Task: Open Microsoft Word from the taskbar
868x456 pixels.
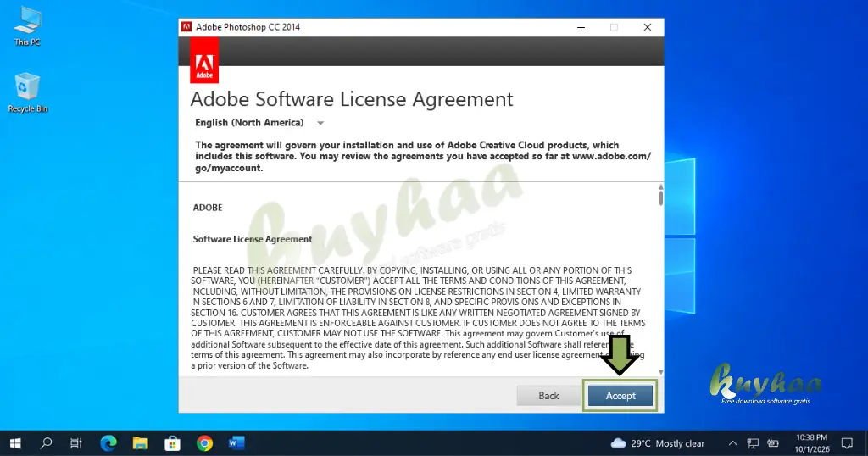Action: (x=236, y=443)
